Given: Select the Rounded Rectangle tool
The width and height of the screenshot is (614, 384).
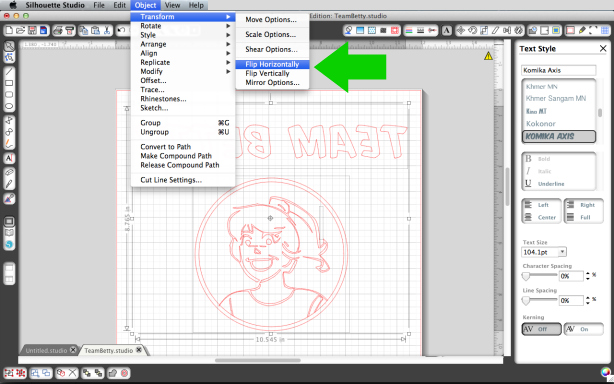Looking at the screenshot, I should [9, 94].
